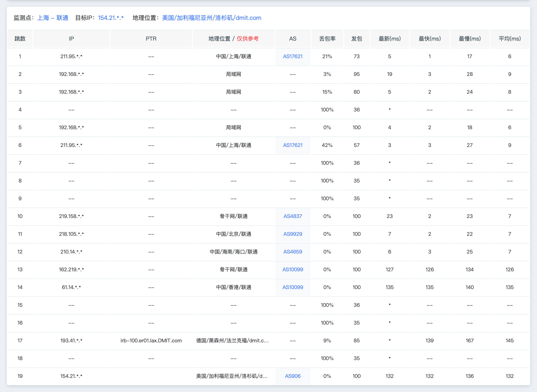The height and width of the screenshot is (392, 537).
Task: Open the AS4837 link on hop 10
Action: coord(293,216)
